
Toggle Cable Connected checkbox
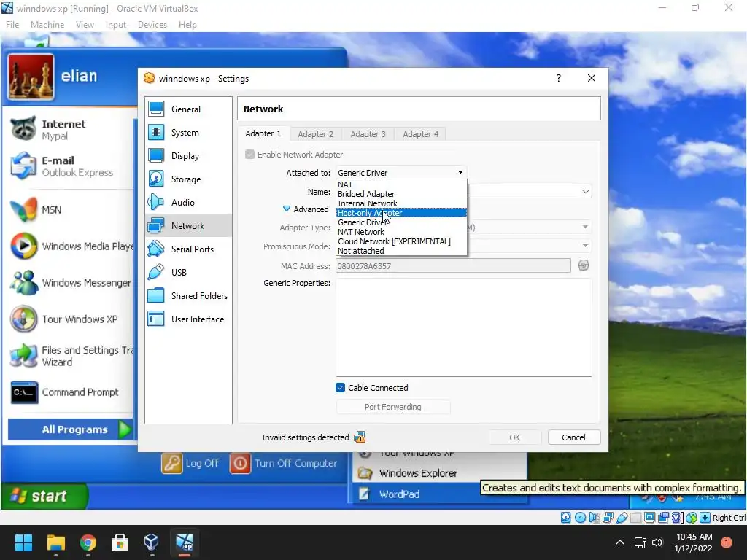tap(340, 388)
